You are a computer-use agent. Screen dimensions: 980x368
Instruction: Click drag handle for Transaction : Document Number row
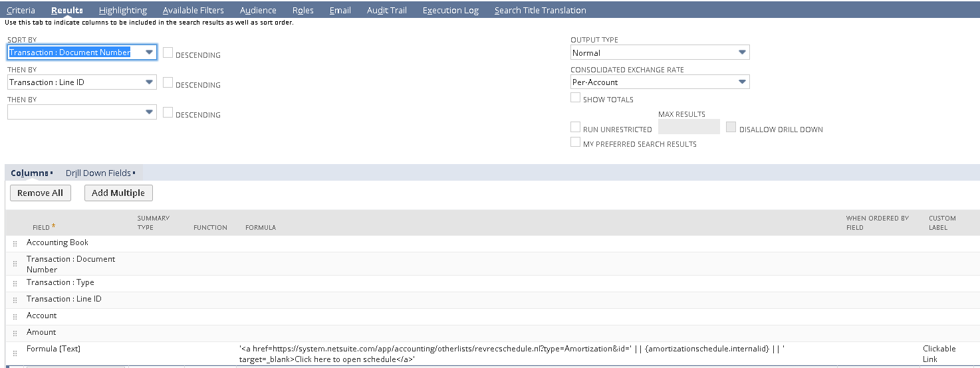click(15, 264)
